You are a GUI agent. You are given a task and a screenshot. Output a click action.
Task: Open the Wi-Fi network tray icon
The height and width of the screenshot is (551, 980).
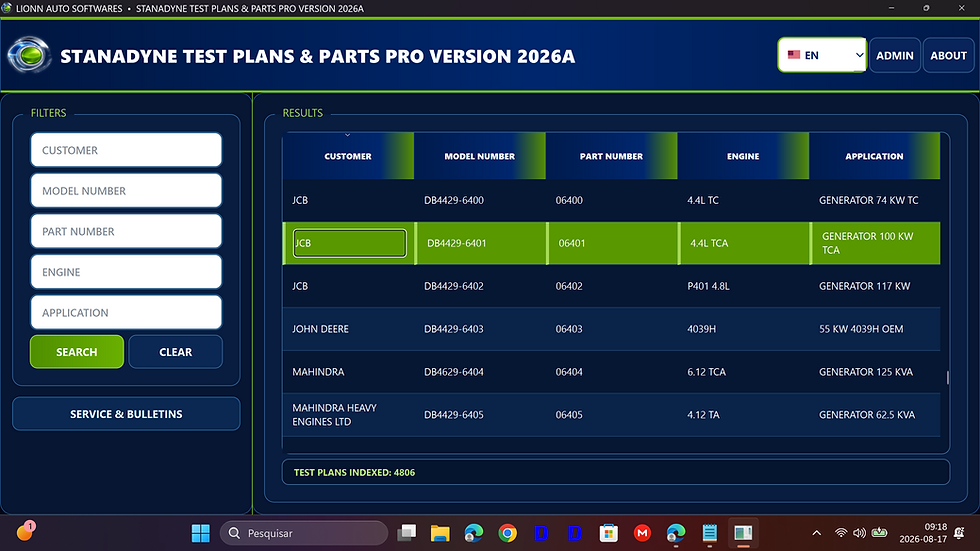tap(841, 533)
